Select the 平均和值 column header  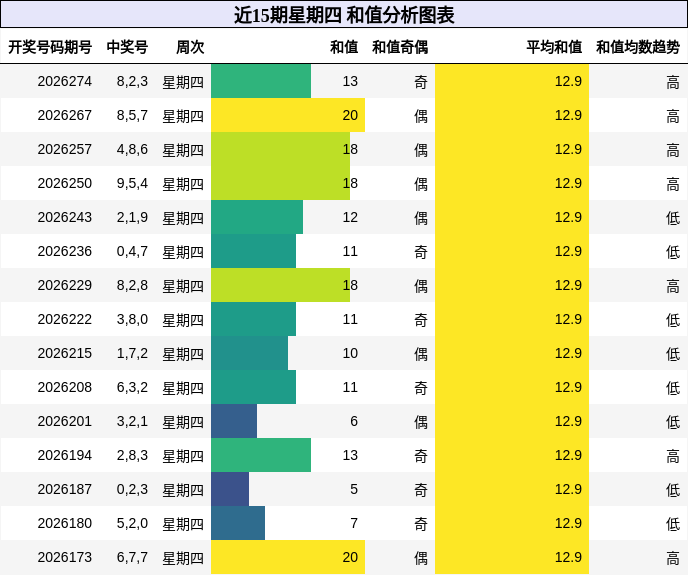(x=554, y=47)
